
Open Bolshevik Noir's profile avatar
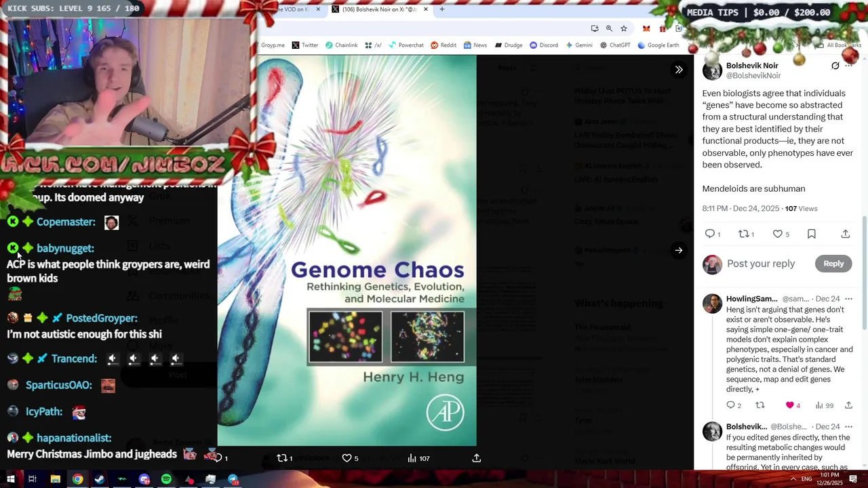click(712, 70)
